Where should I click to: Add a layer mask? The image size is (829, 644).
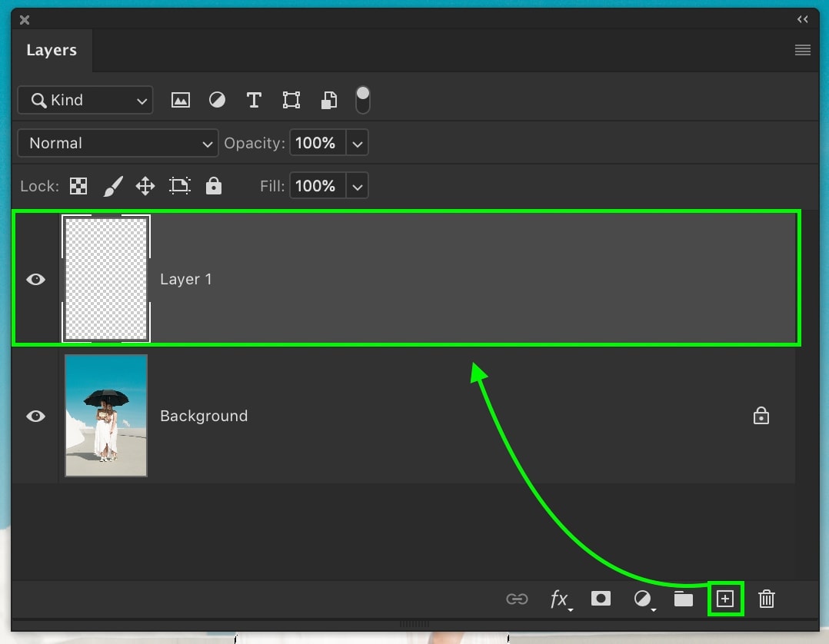pos(601,599)
